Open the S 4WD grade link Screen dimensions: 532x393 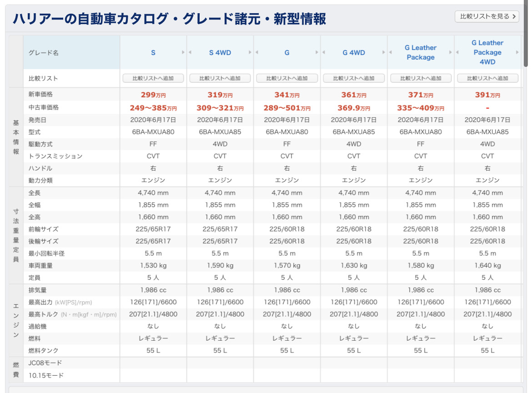pos(220,53)
